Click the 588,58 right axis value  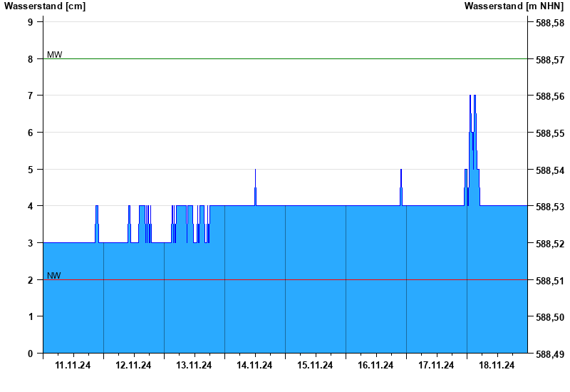click(550, 23)
